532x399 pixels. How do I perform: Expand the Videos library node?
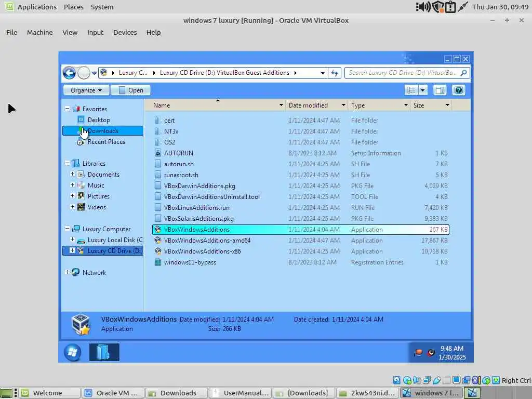coord(72,207)
